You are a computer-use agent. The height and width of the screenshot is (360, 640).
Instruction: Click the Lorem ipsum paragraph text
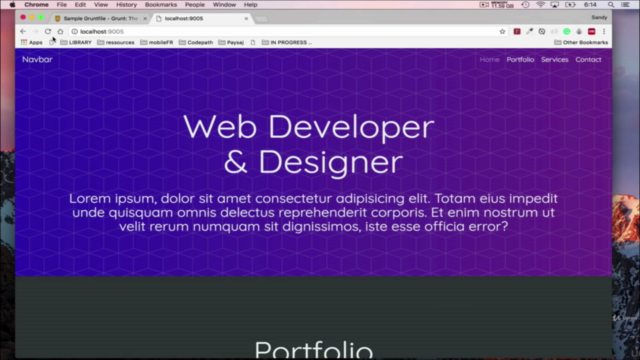[x=313, y=212]
